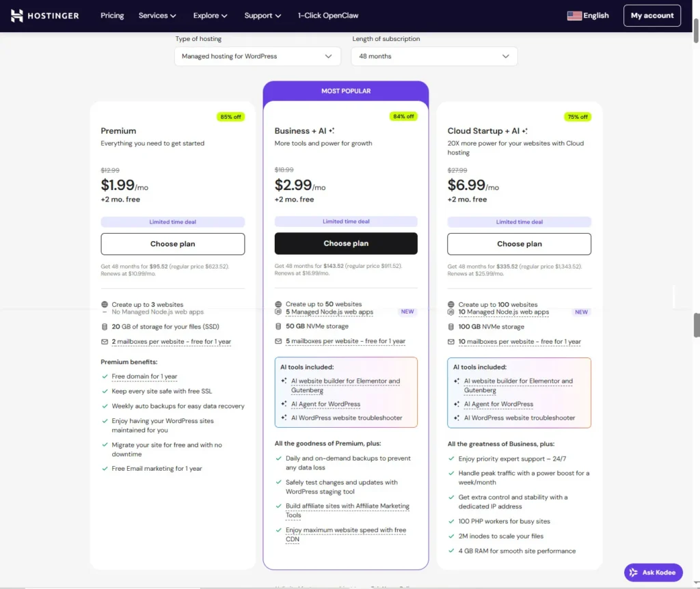Click the My account button
The width and height of the screenshot is (700, 589).
click(652, 16)
